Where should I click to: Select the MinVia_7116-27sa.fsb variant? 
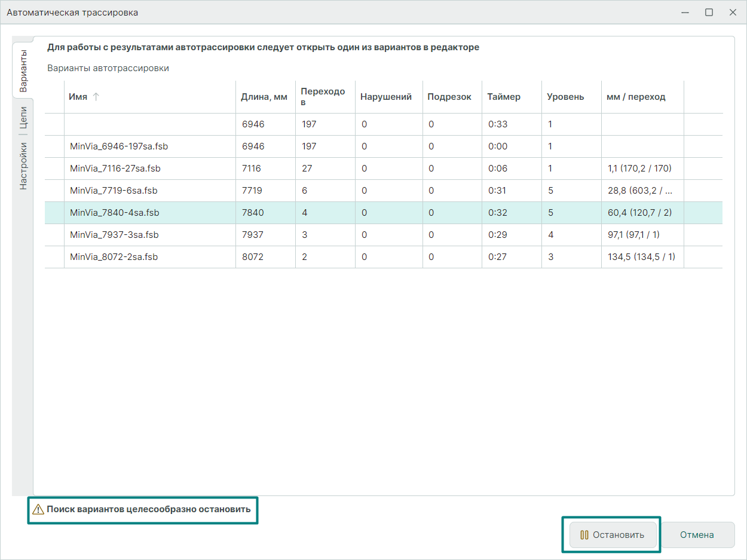coord(115,169)
